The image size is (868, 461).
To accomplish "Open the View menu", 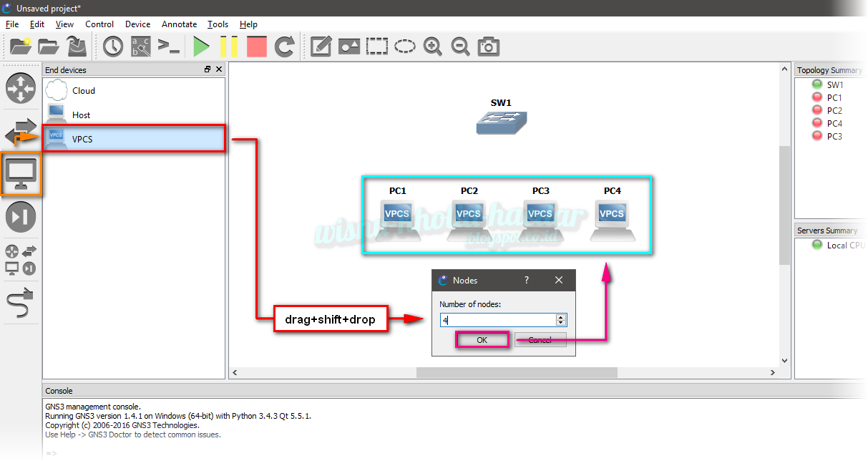I will pos(64,24).
